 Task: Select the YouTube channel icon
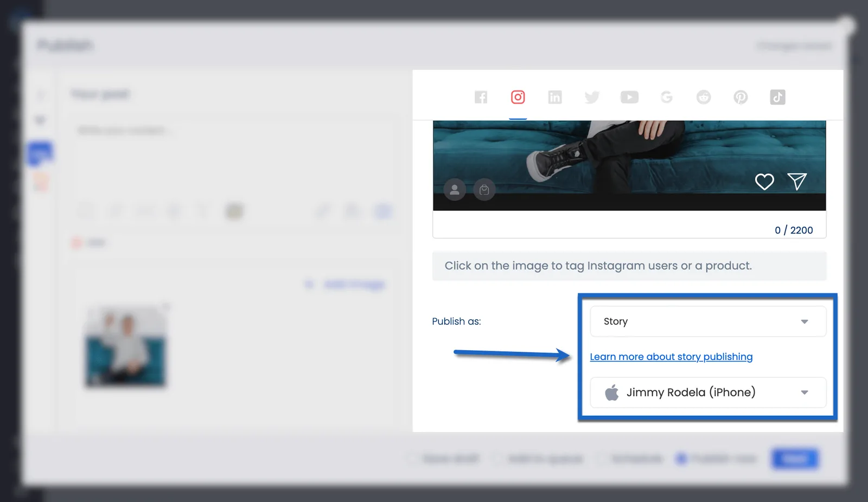coord(629,97)
